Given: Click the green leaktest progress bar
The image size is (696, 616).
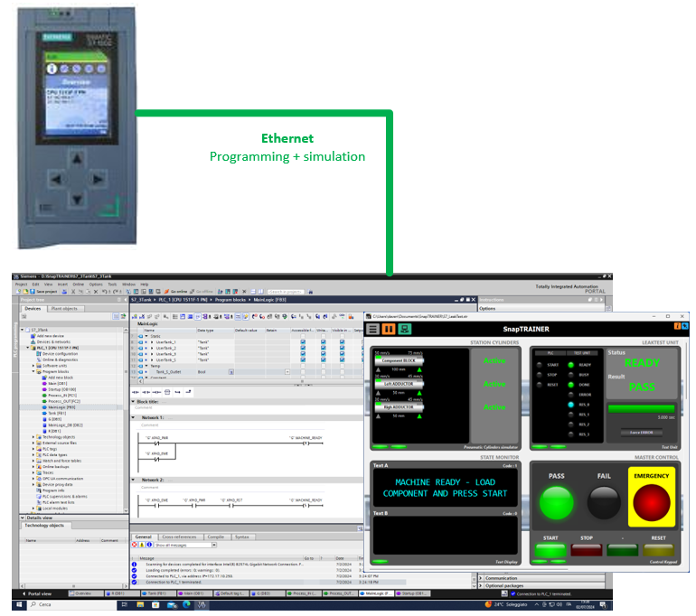Looking at the screenshot, I should tap(641, 408).
